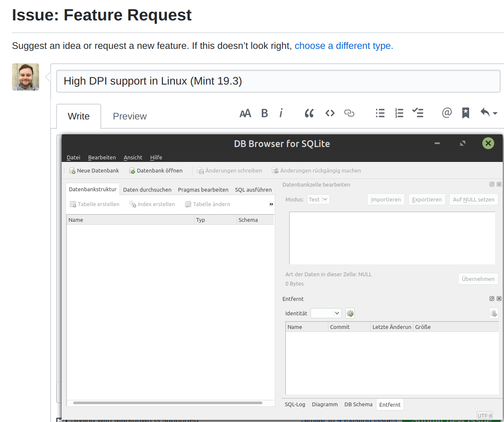Open the Identität dropdown
Image resolution: width=504 pixels, height=422 pixels.
pyautogui.click(x=326, y=313)
